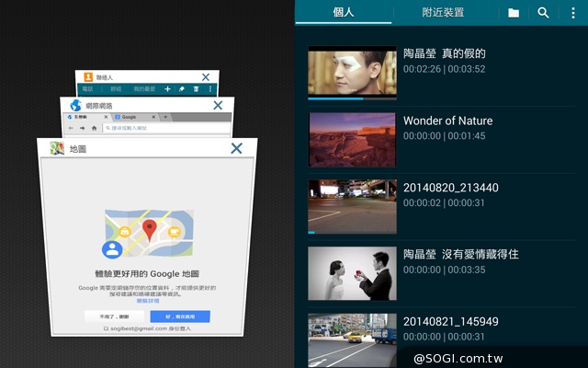The image size is (588, 368).
Task: Select the 群組 tab in contacts card
Action: click(116, 89)
